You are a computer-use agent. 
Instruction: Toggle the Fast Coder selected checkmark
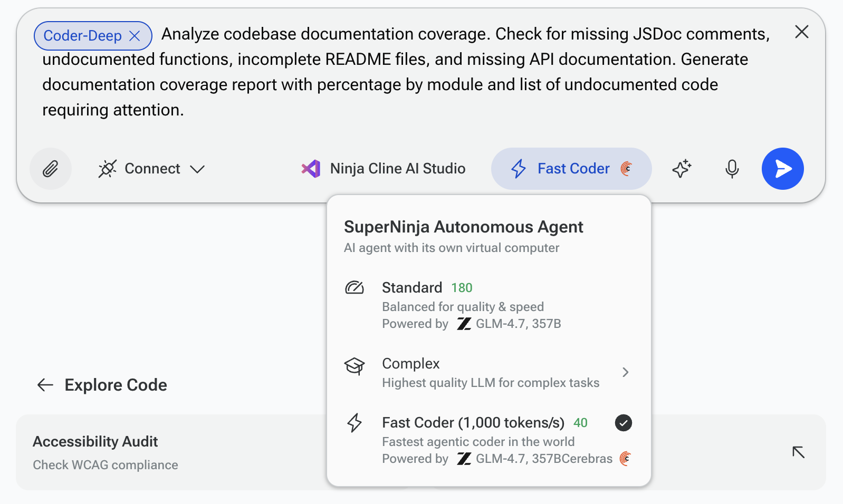pos(624,423)
